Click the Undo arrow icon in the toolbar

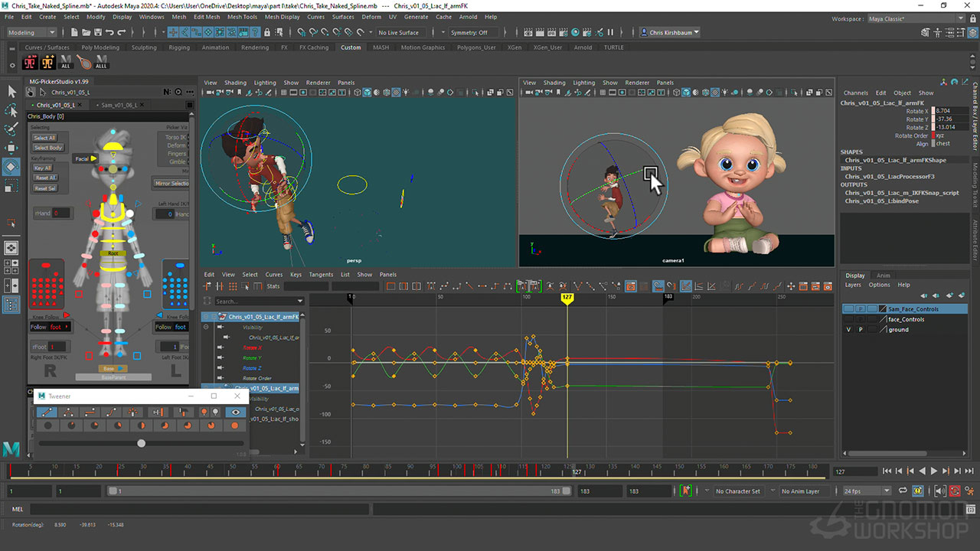coord(110,32)
